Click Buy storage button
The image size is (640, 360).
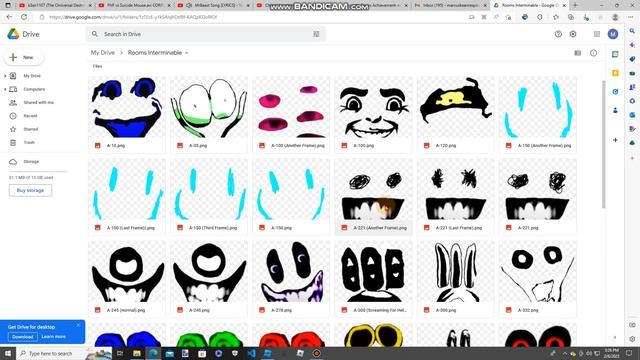point(30,190)
